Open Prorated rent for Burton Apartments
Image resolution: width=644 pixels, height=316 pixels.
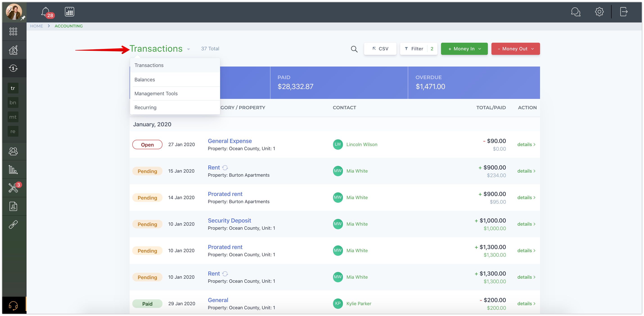[x=225, y=194]
